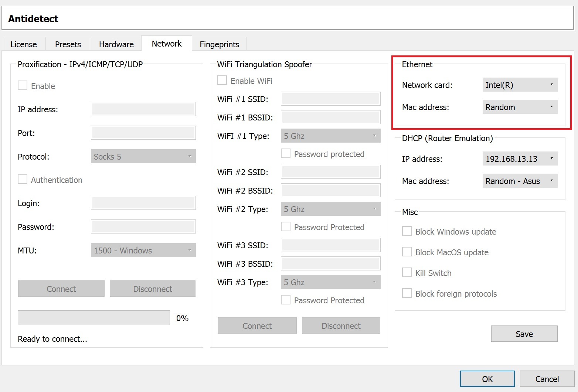Click the "0%" progress value
This screenshot has width=578, height=392.
pyautogui.click(x=183, y=318)
